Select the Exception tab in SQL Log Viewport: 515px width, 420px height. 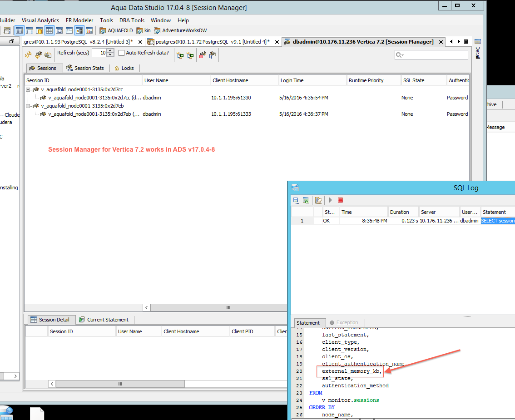pyautogui.click(x=344, y=322)
